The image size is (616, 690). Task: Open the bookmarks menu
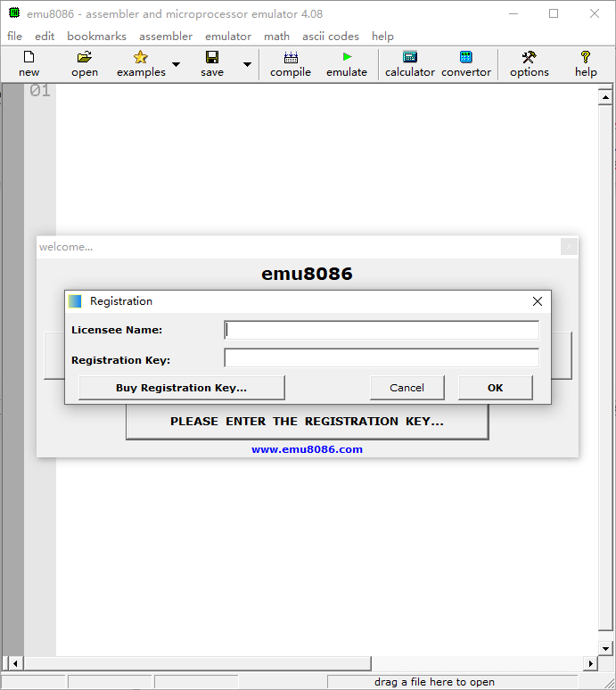pos(96,36)
